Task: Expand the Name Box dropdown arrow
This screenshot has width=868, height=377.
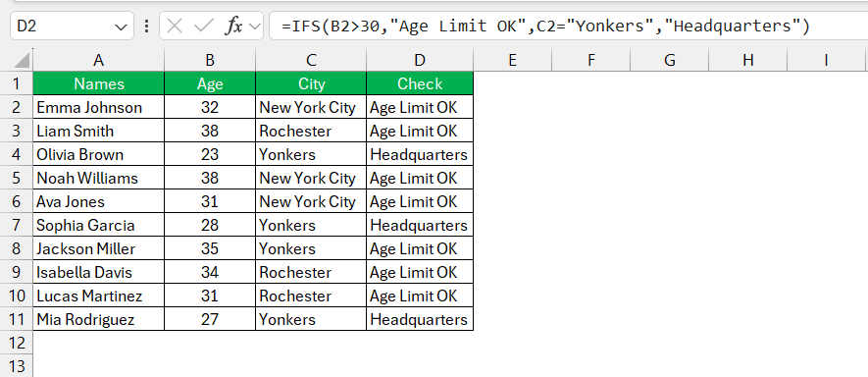Action: coord(120,27)
